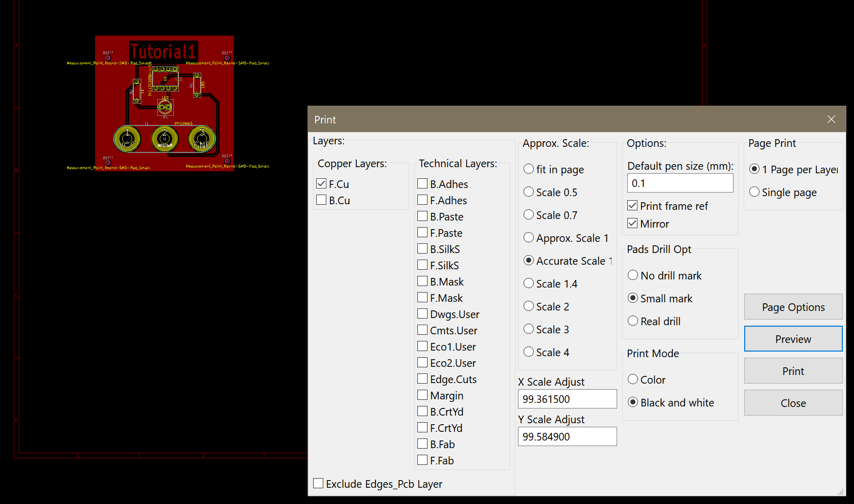Enable the F.Fab layer
Viewport: 854px width, 504px height.
[422, 460]
